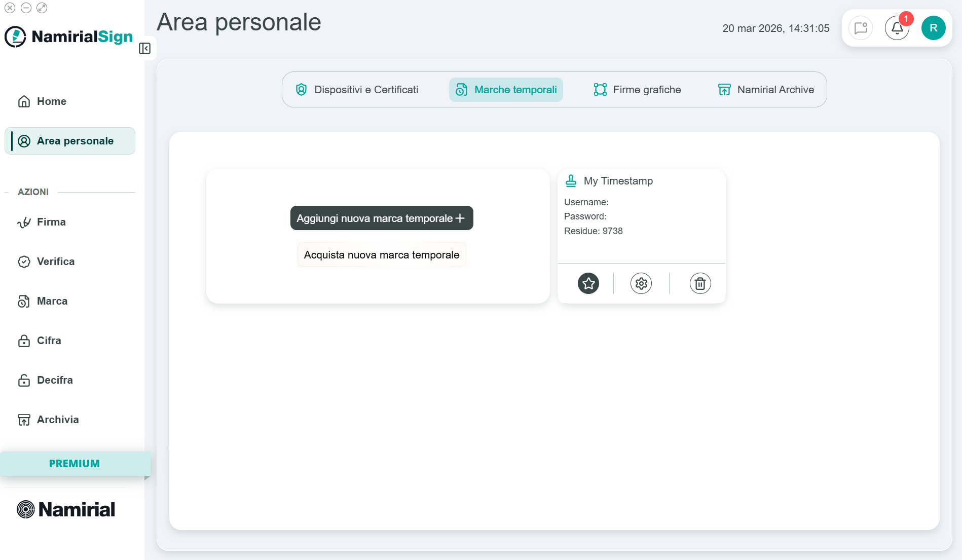This screenshot has width=962, height=560.
Task: Click the My Timestamp stamp icon
Action: (571, 181)
